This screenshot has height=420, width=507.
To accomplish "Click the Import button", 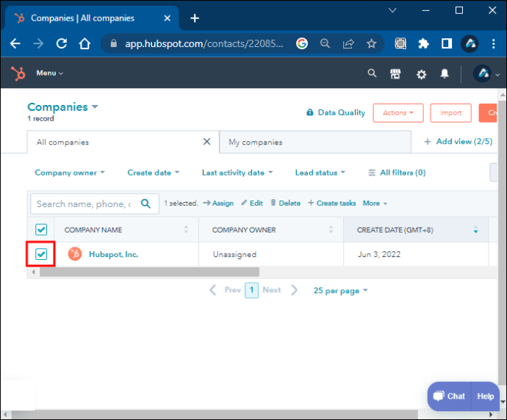I will (x=450, y=113).
